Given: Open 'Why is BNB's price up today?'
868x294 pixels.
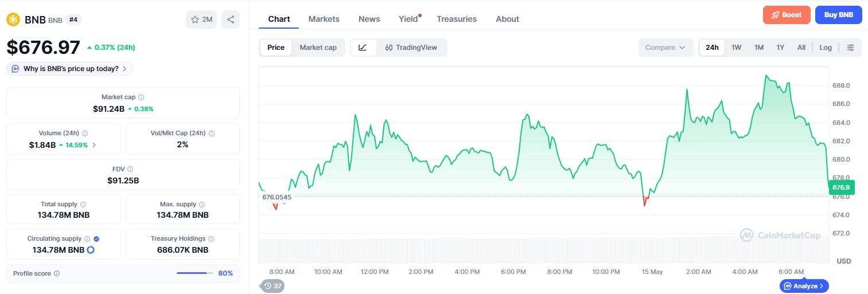Looking at the screenshot, I should 70,69.
